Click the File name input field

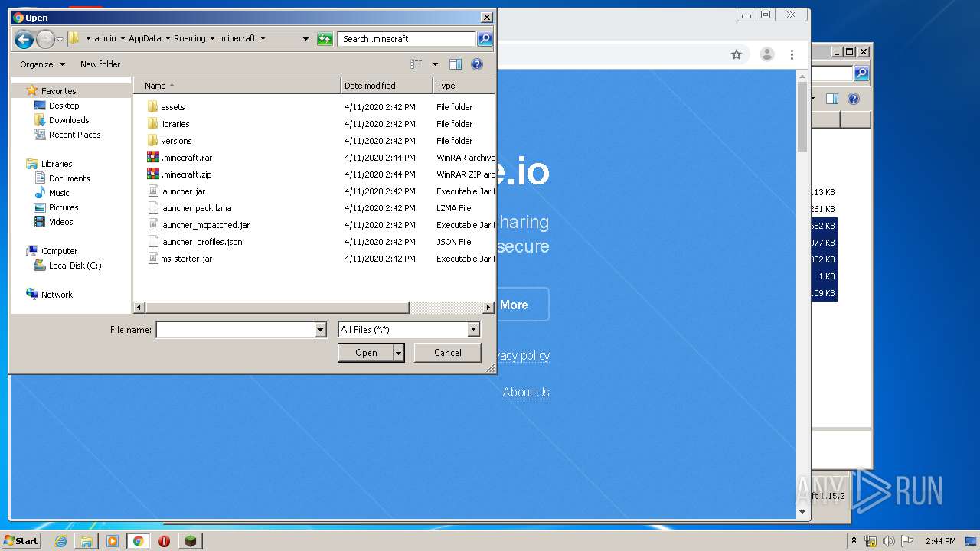coord(235,330)
